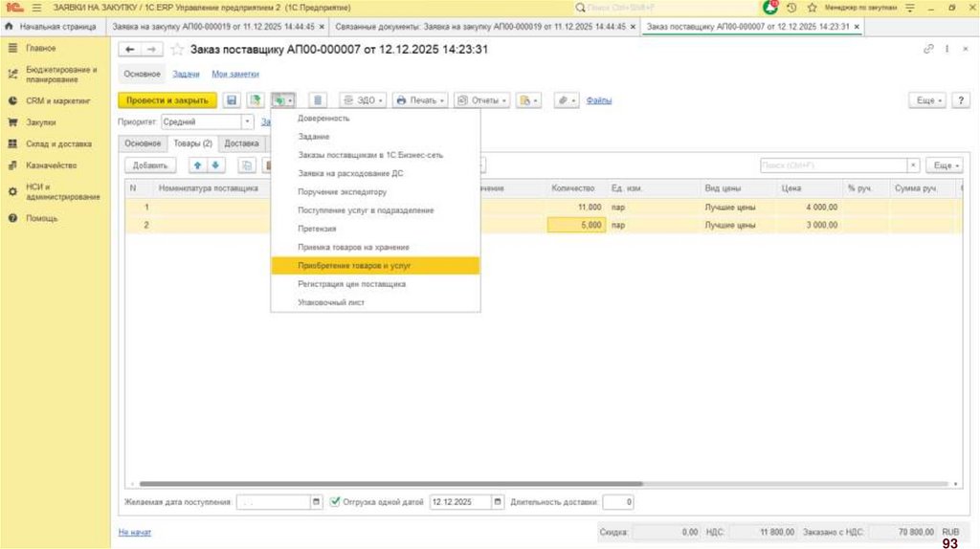980x549 pixels.
Task: Switch to the Доставка tab
Action: [241, 143]
